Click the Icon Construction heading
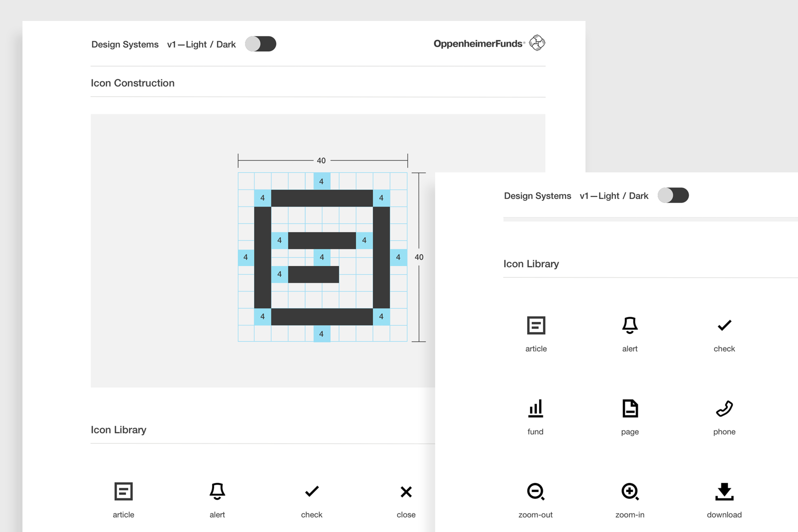The width and height of the screenshot is (798, 532). point(132,83)
